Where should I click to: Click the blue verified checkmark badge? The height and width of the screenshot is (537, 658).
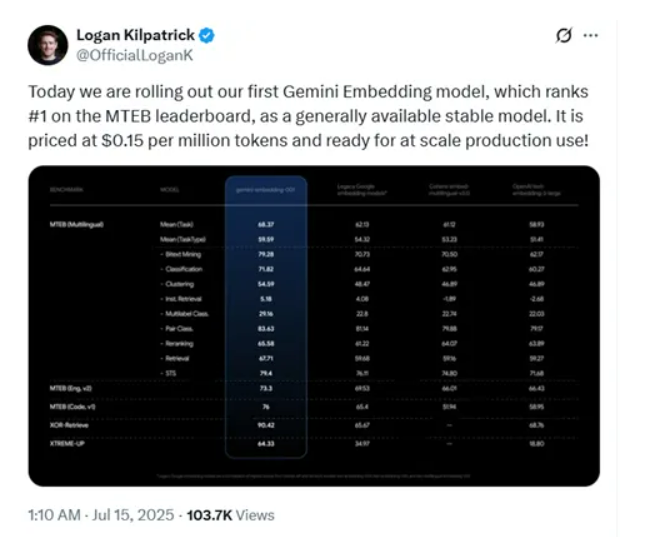[206, 36]
